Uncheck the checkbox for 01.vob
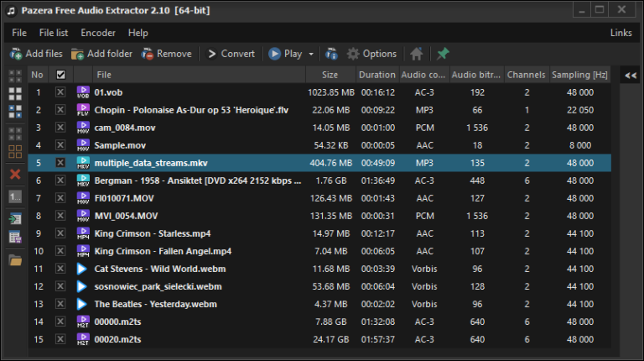This screenshot has width=644, height=361. pyautogui.click(x=60, y=92)
